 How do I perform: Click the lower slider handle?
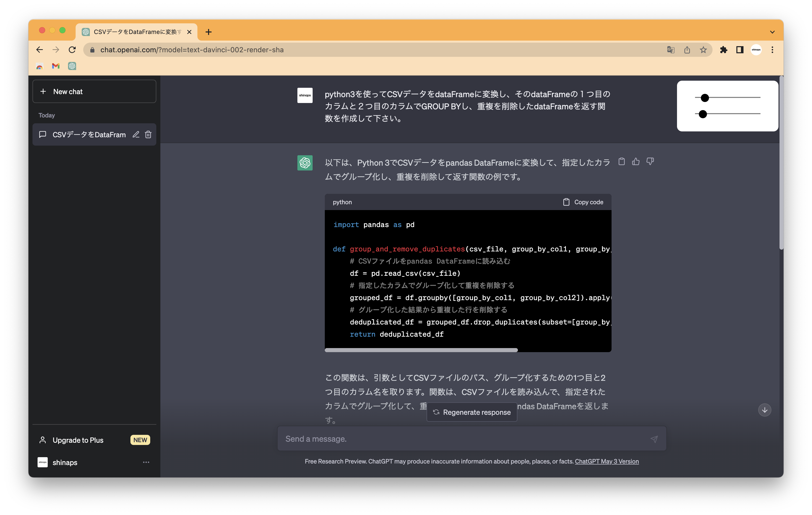[703, 114]
